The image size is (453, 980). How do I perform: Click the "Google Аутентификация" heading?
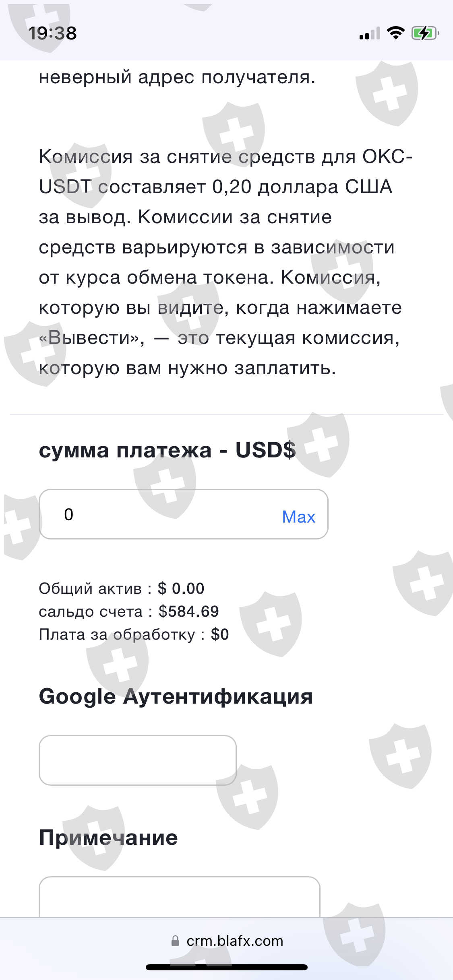point(176,696)
